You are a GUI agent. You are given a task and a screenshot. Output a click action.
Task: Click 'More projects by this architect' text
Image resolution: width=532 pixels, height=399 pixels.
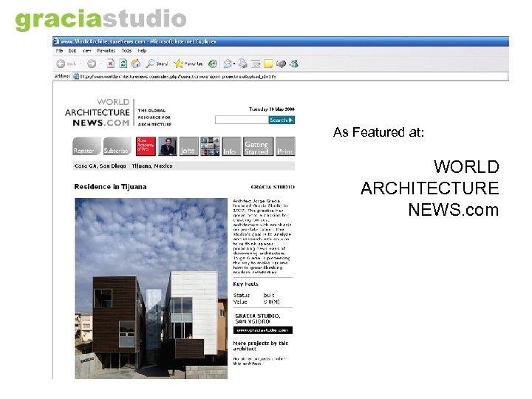click(x=261, y=346)
